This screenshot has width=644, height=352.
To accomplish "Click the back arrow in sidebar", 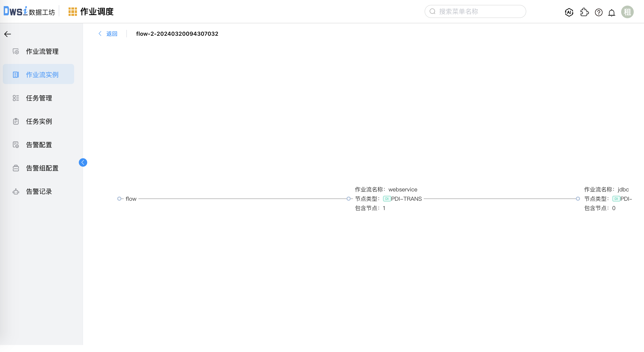I will point(7,34).
